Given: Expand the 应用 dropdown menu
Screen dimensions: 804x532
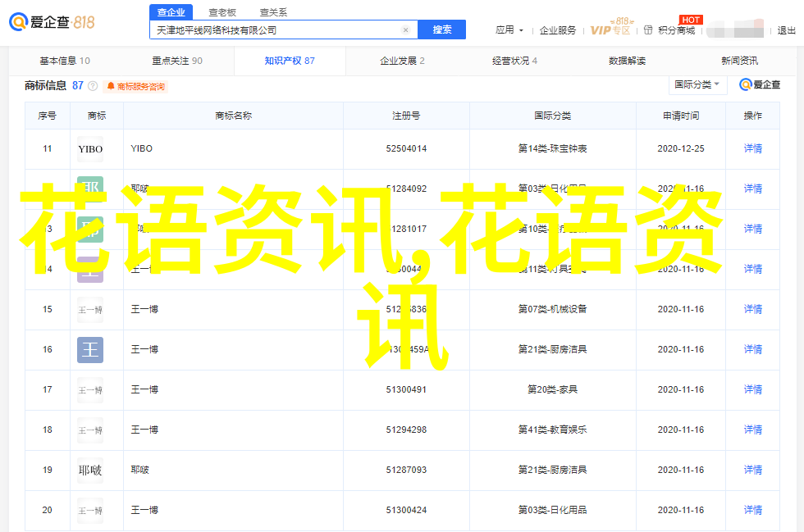Looking at the screenshot, I should 509,30.
